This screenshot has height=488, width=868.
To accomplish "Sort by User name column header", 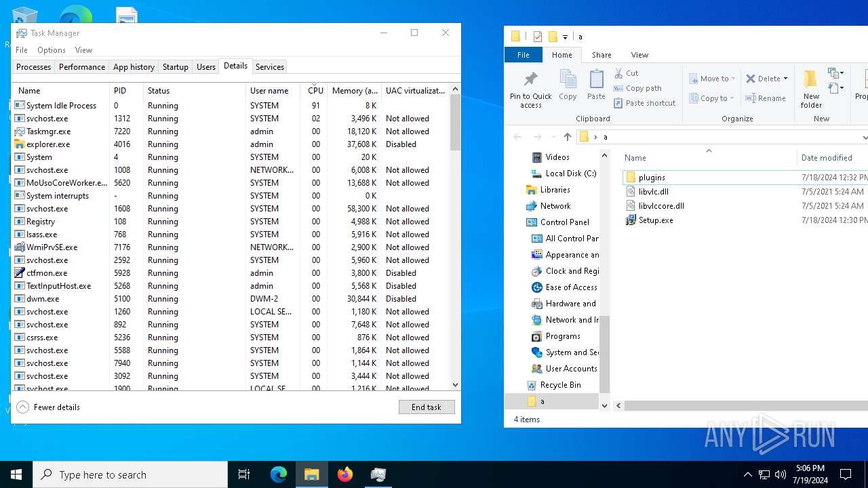I will point(273,91).
